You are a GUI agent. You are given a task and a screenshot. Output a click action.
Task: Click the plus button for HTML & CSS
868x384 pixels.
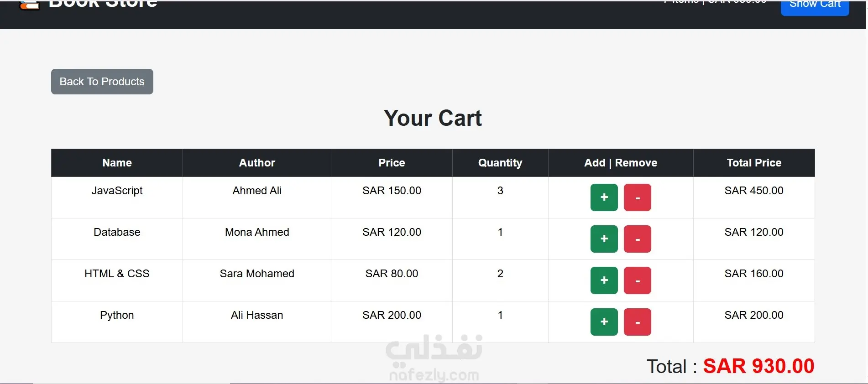pyautogui.click(x=604, y=280)
